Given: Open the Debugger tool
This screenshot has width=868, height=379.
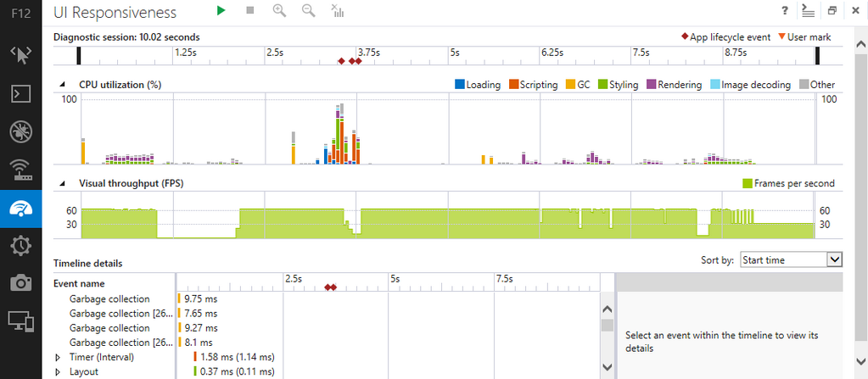Looking at the screenshot, I should coord(21,131).
